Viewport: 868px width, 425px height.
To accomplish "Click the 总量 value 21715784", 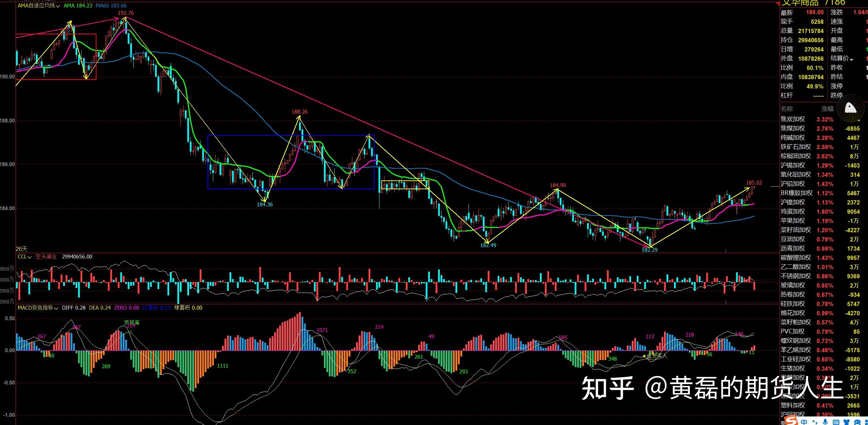I will tap(811, 31).
